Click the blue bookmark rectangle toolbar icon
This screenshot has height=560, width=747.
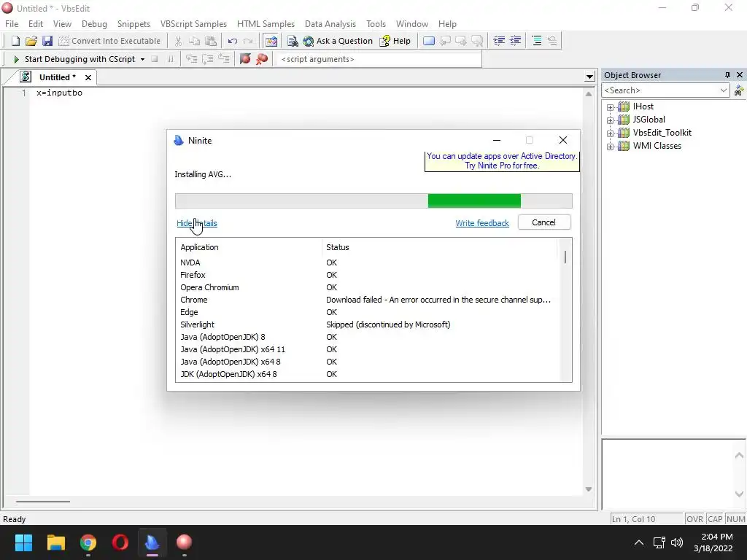(x=429, y=41)
